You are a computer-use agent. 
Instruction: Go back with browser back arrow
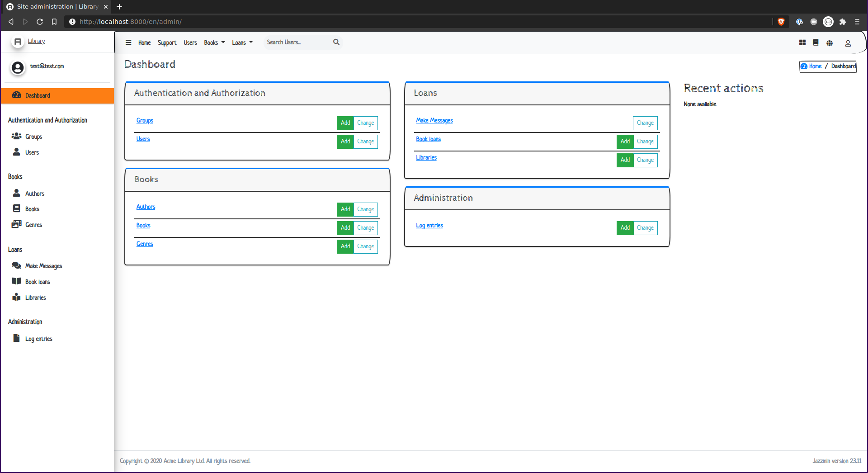[x=11, y=22]
